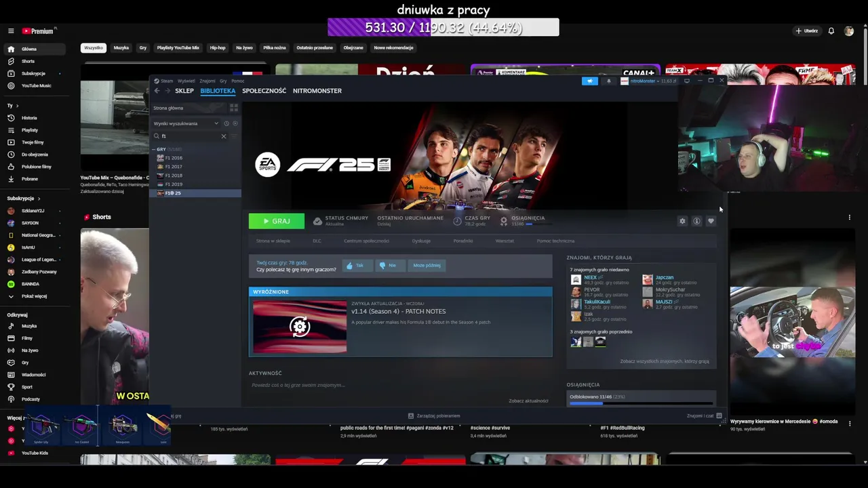Image resolution: width=868 pixels, height=488 pixels.
Task: Select Hip-hop chip on YouTube
Action: (217, 48)
